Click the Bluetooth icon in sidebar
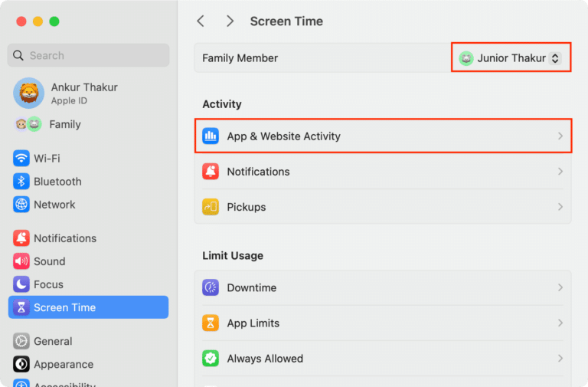Viewport: 588px width, 387px height. point(21,182)
